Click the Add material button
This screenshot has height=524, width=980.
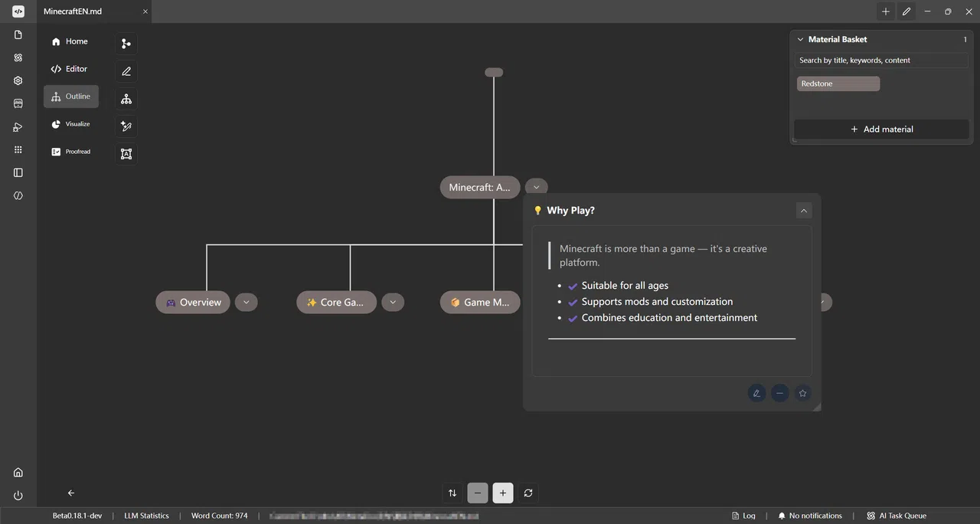tap(882, 129)
